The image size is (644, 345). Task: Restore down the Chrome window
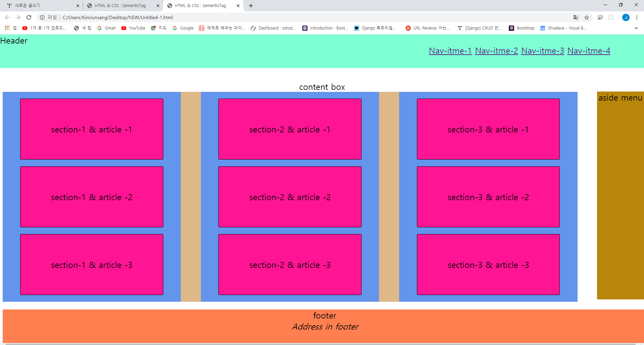pyautogui.click(x=621, y=5)
